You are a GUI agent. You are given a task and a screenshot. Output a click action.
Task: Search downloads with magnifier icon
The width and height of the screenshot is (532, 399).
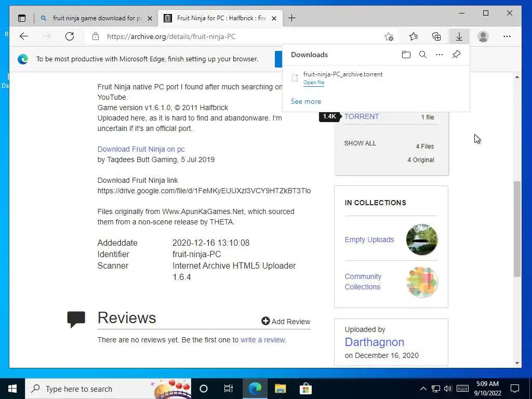point(423,55)
